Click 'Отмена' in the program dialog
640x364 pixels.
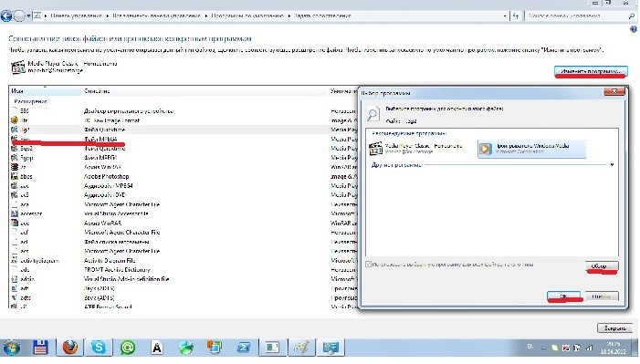(602, 296)
